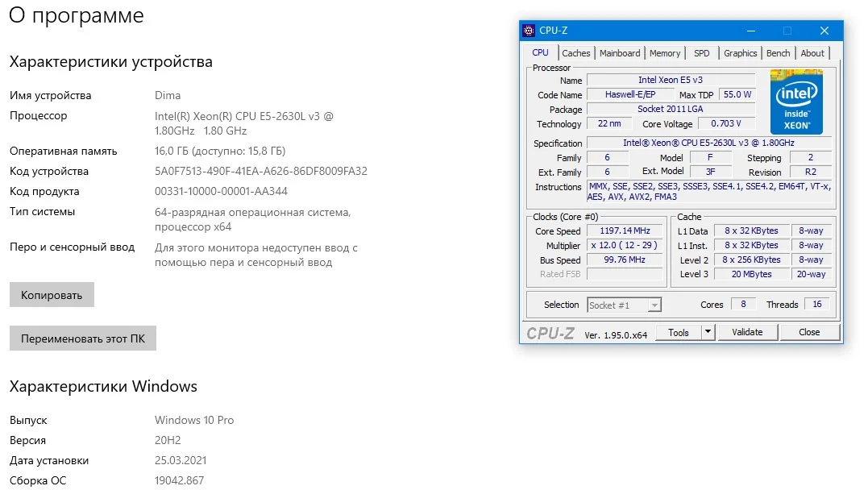The height and width of the screenshot is (490, 868).
Task: Go to the Bench tab
Action: (x=778, y=53)
